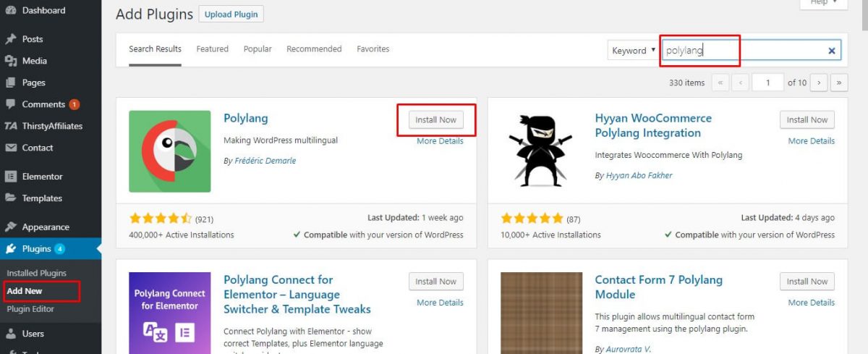Viewport: 868px width, 354px height.
Task: Click the Upload Plugin button
Action: (231, 14)
